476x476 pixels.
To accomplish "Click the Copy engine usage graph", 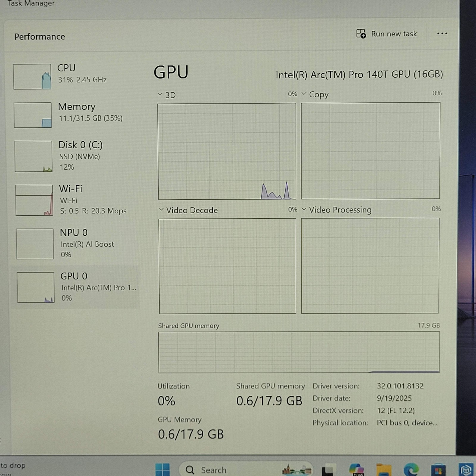I will click(370, 151).
